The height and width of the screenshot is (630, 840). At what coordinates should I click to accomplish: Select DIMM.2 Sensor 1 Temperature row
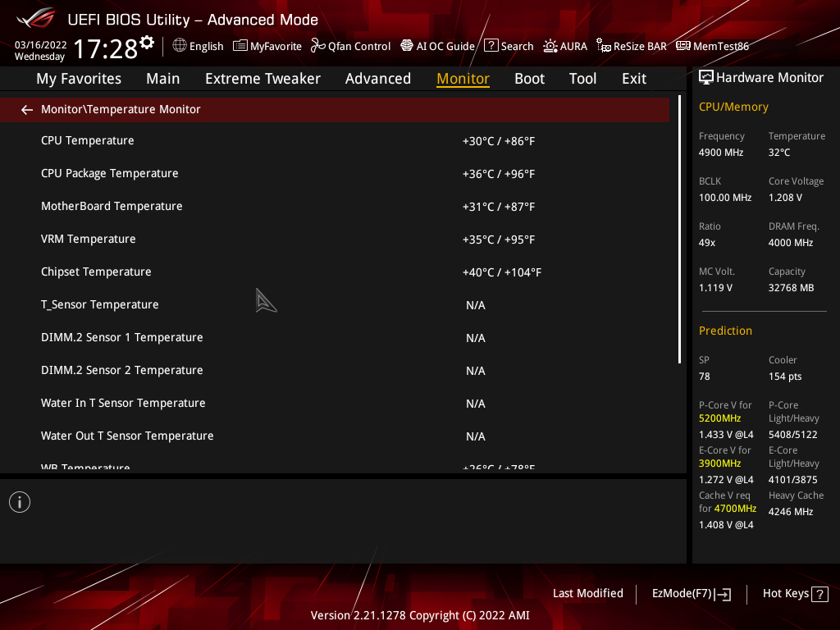tap(335, 337)
